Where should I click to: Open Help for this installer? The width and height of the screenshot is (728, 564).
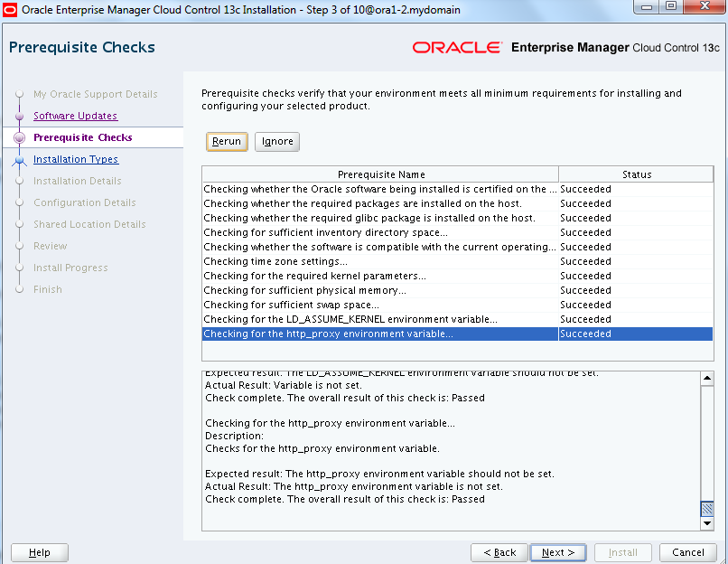point(40,552)
